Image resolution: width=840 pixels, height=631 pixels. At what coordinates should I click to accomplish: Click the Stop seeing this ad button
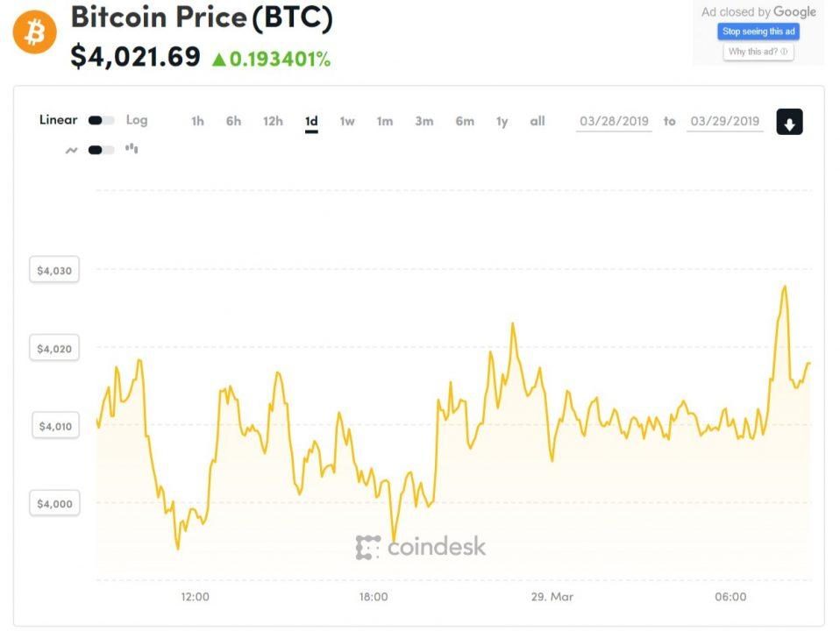[x=758, y=32]
